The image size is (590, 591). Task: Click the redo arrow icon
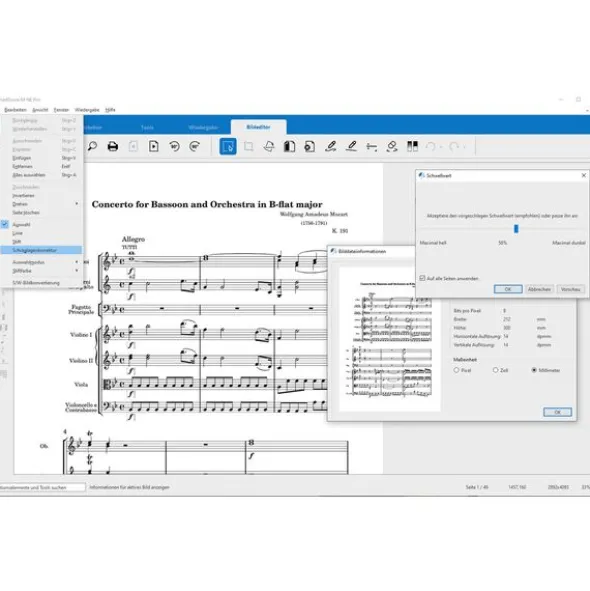tap(454, 146)
